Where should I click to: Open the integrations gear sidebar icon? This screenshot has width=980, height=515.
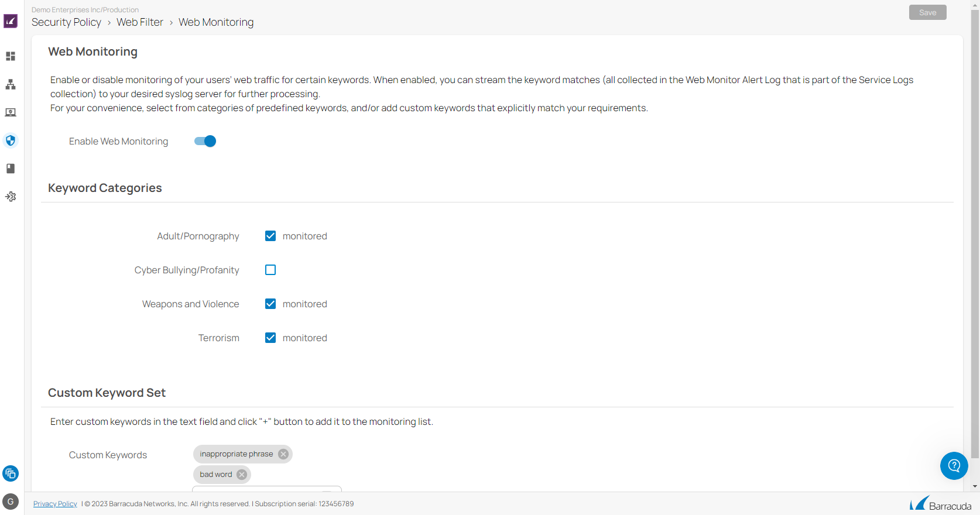click(x=11, y=197)
